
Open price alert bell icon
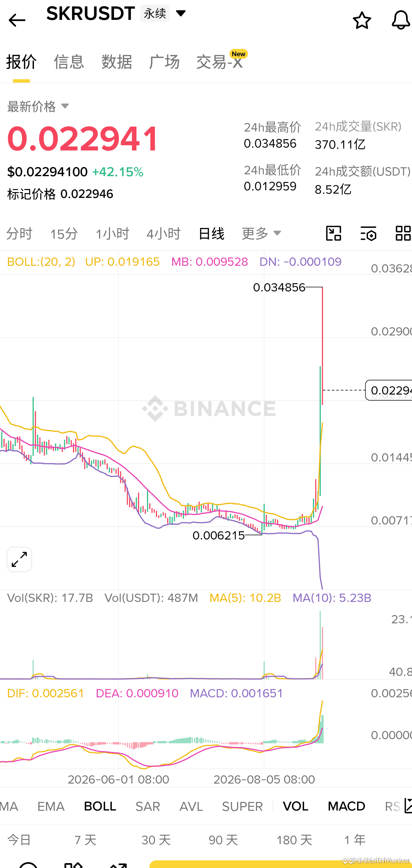coord(401,20)
